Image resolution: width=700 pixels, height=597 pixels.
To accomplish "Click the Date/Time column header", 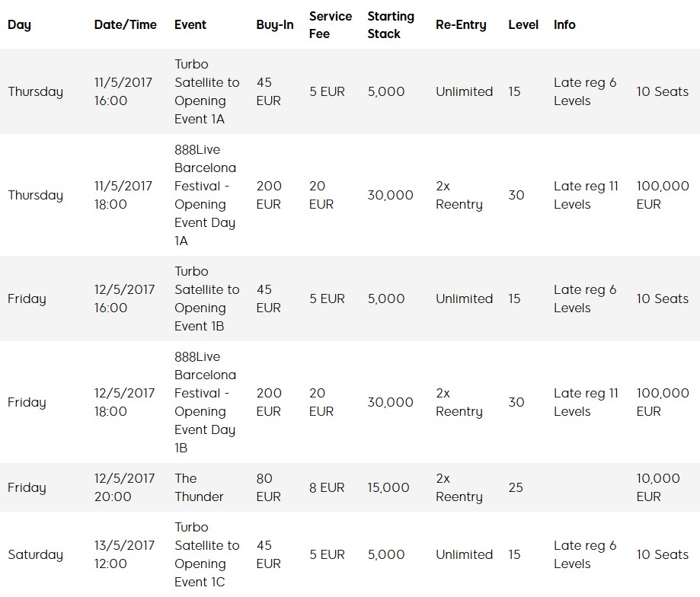I will pyautogui.click(x=126, y=24).
